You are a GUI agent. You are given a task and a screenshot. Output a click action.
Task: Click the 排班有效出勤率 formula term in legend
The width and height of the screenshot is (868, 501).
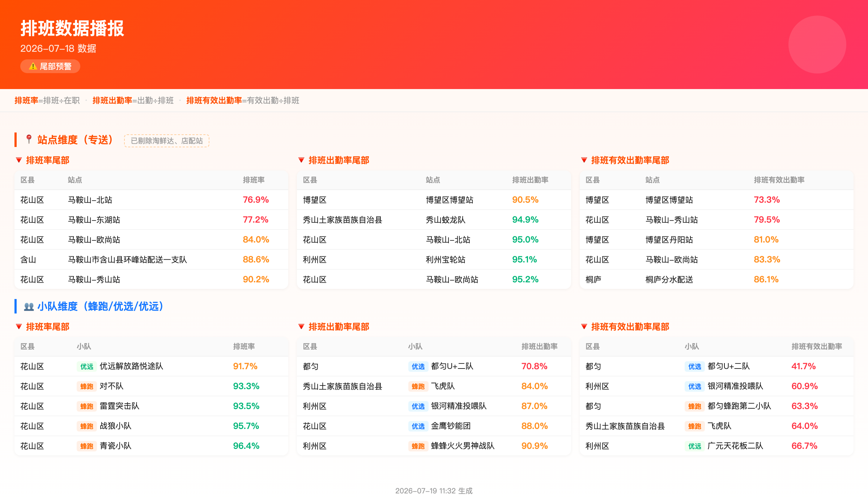point(214,100)
